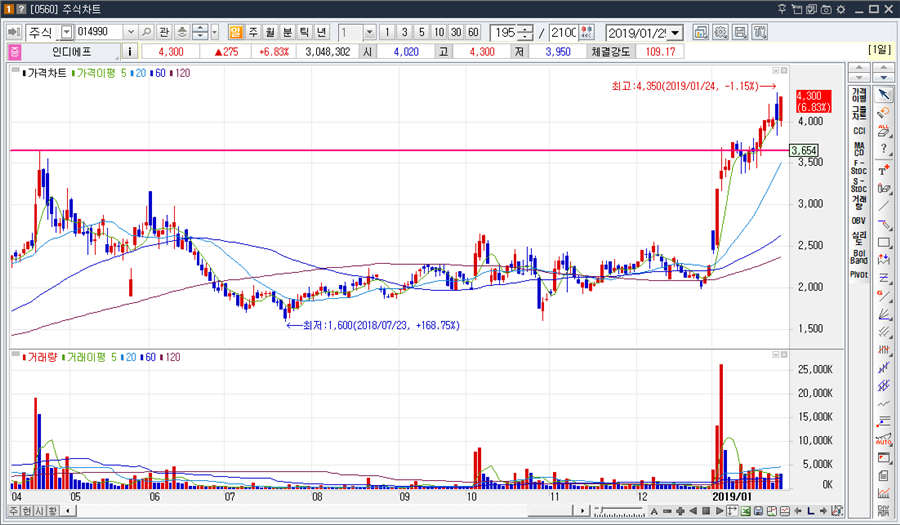
Task: Click the info 'i' icon beside 인디에프
Action: tap(130, 50)
